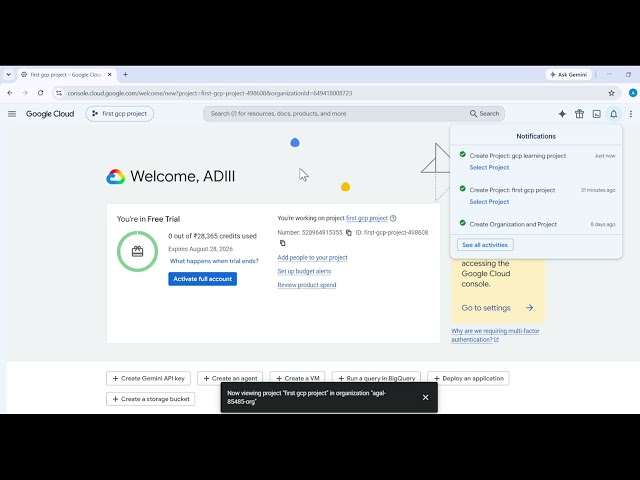The width and height of the screenshot is (640, 480).
Task: Copy the project ID
Action: [x=282, y=243]
